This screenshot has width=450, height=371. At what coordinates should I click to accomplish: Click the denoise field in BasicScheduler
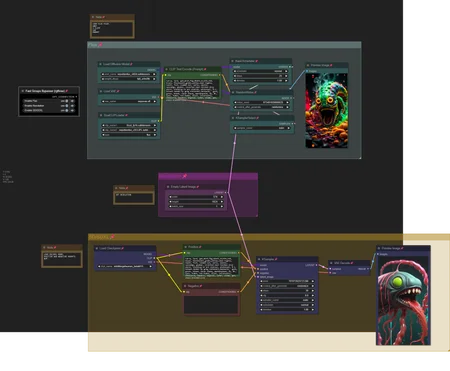pyautogui.click(x=261, y=81)
